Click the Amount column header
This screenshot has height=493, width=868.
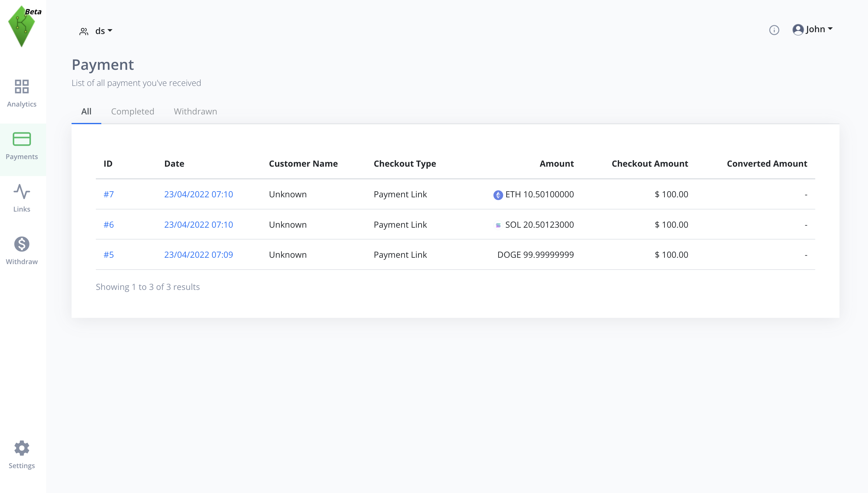557,164
